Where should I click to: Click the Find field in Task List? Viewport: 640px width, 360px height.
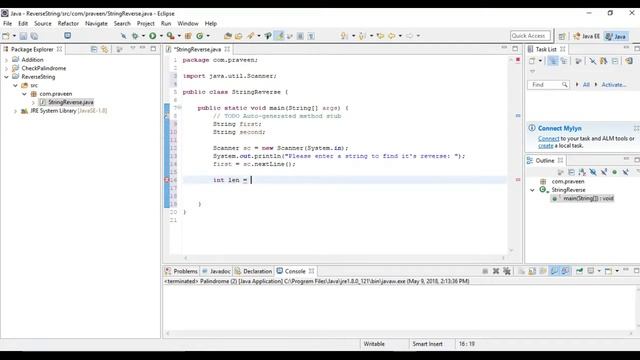(548, 85)
